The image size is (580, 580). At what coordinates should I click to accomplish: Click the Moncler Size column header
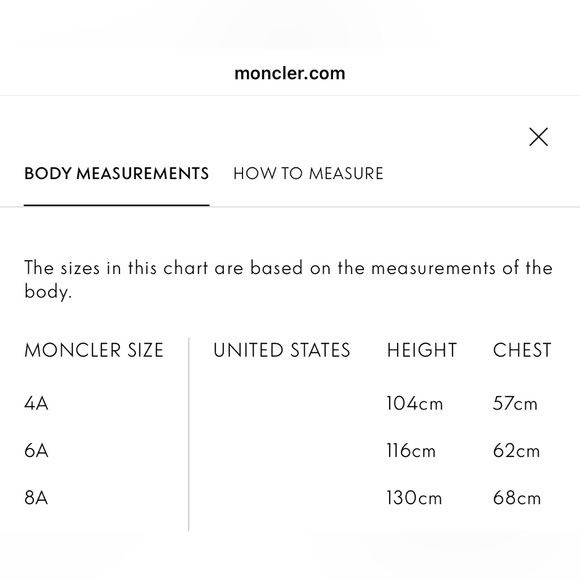94,350
